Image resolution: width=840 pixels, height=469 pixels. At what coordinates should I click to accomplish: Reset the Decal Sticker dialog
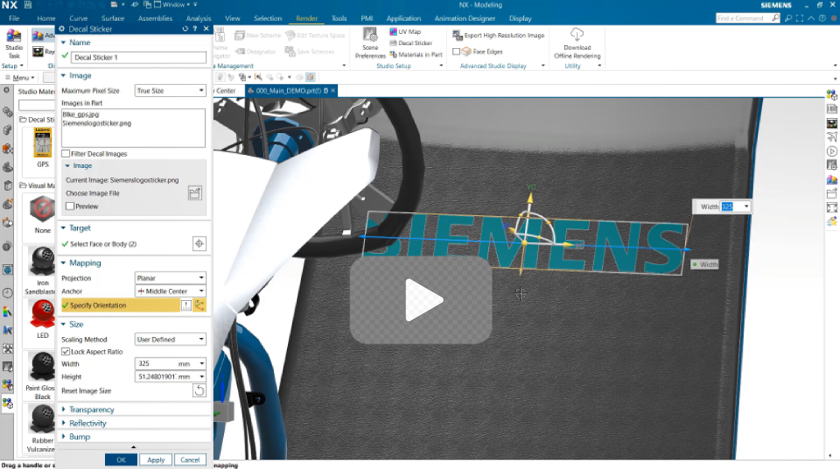click(x=186, y=29)
